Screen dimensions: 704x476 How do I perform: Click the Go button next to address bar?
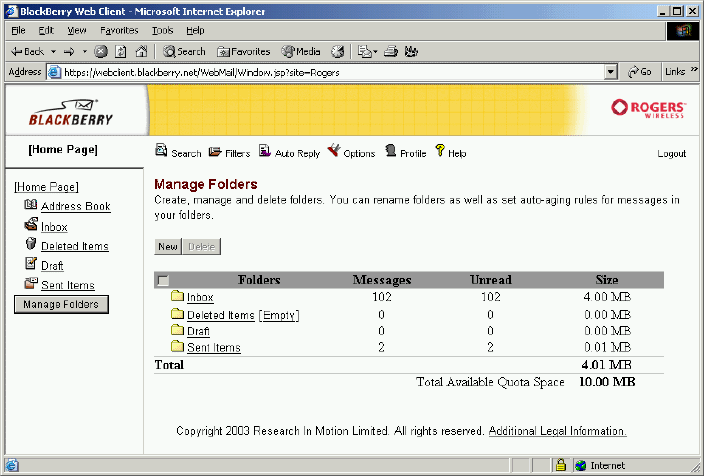(x=640, y=72)
